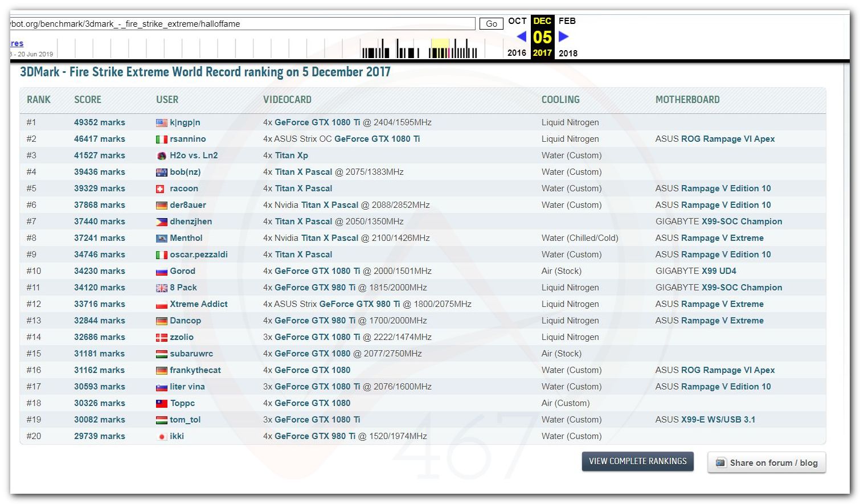This screenshot has height=504, width=860.
Task: Click the Water (Chilled/Cold) cooling text
Action: click(x=580, y=238)
